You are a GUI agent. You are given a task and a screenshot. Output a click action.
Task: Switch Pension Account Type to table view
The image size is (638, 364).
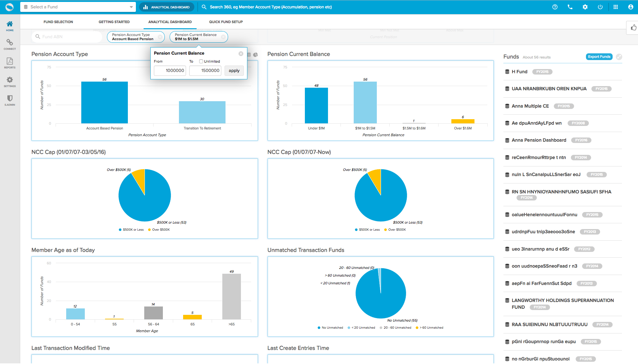[x=249, y=55]
